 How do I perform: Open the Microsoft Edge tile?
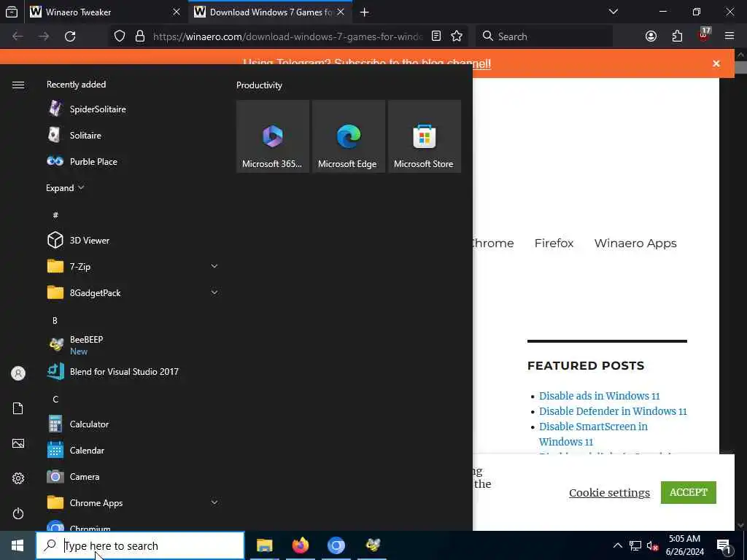click(x=349, y=136)
